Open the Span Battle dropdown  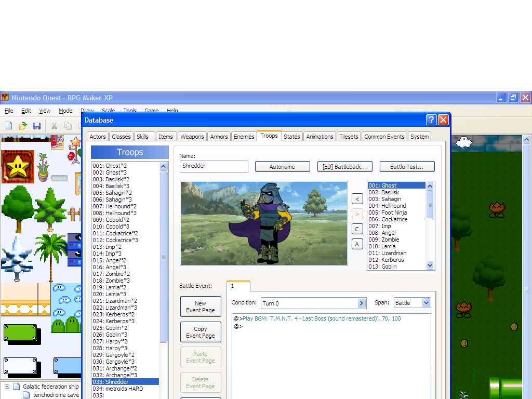426,303
